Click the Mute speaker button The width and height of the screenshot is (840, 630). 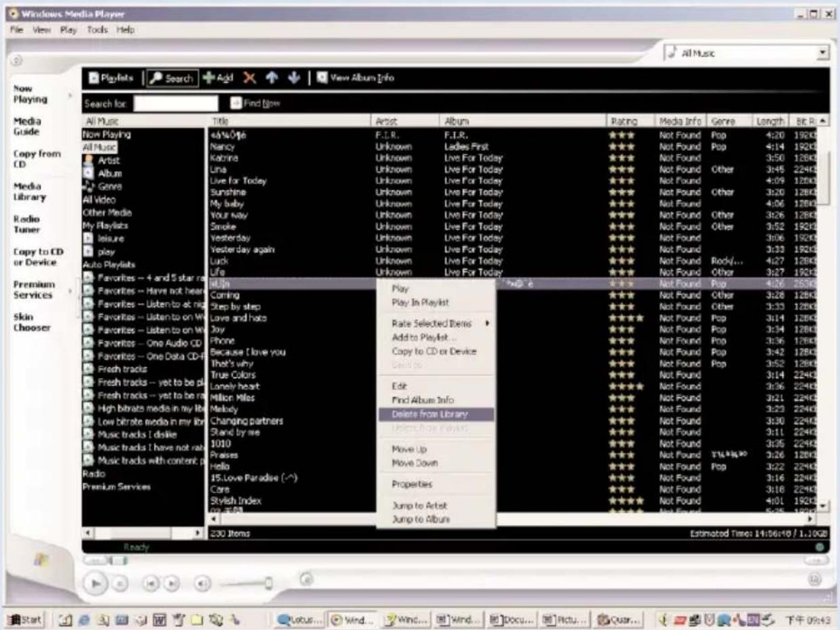pos(202,583)
